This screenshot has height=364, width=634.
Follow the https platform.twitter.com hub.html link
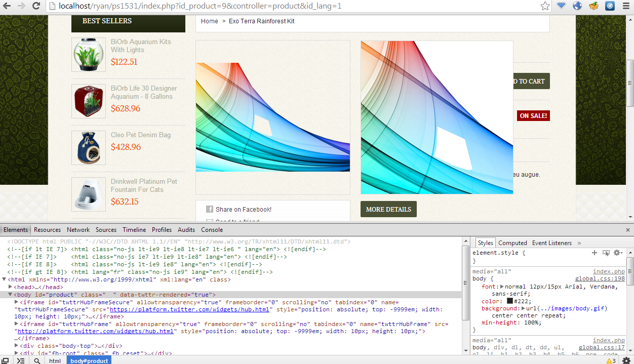(x=189, y=309)
